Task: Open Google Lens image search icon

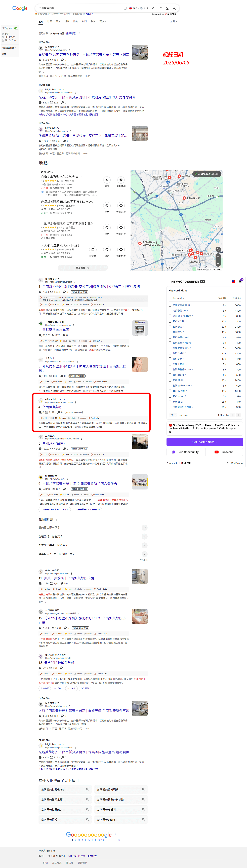Action: click(x=168, y=8)
